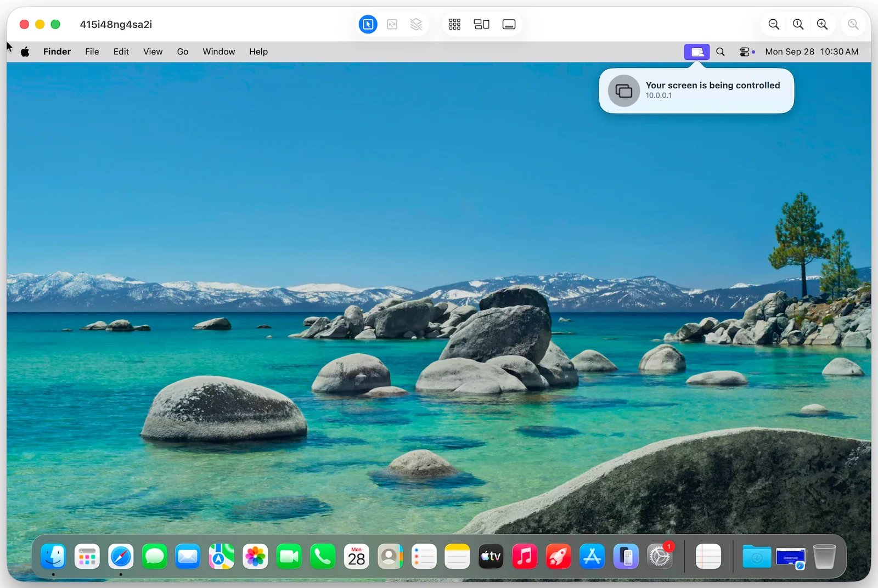Open the View menu

[x=153, y=52]
